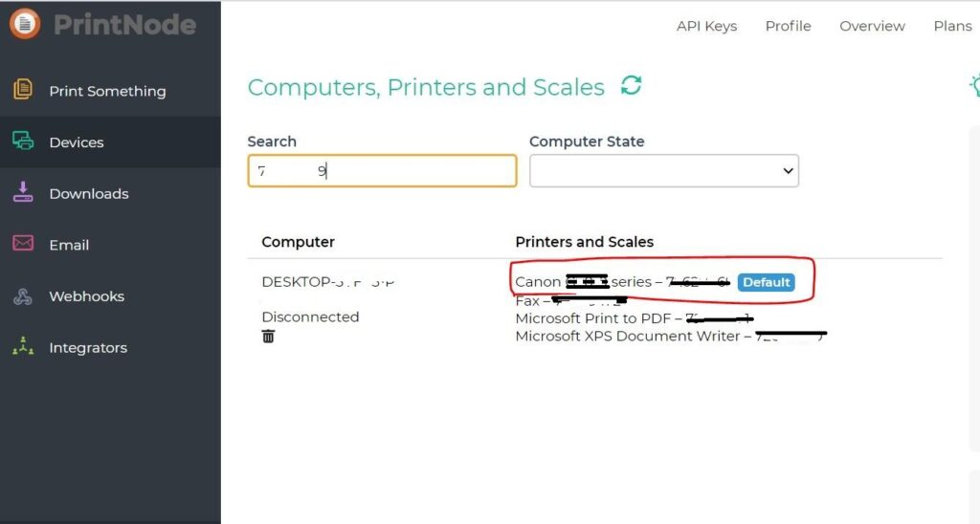Image resolution: width=980 pixels, height=524 pixels.
Task: Open the Computer State dropdown
Action: (x=663, y=171)
